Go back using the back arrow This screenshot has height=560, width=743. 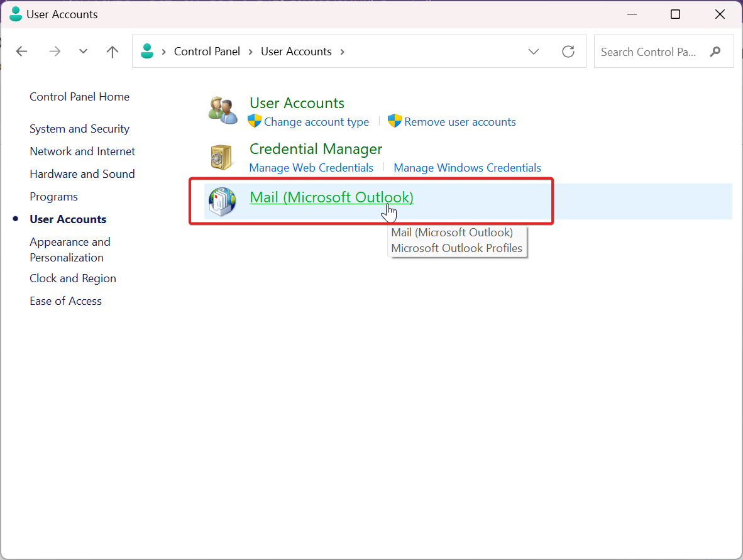point(22,51)
